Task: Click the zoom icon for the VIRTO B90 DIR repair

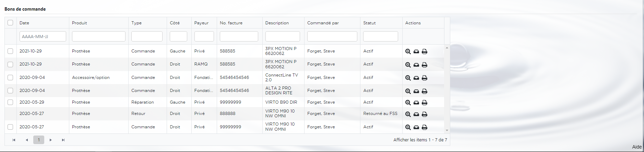Action: pyautogui.click(x=408, y=103)
